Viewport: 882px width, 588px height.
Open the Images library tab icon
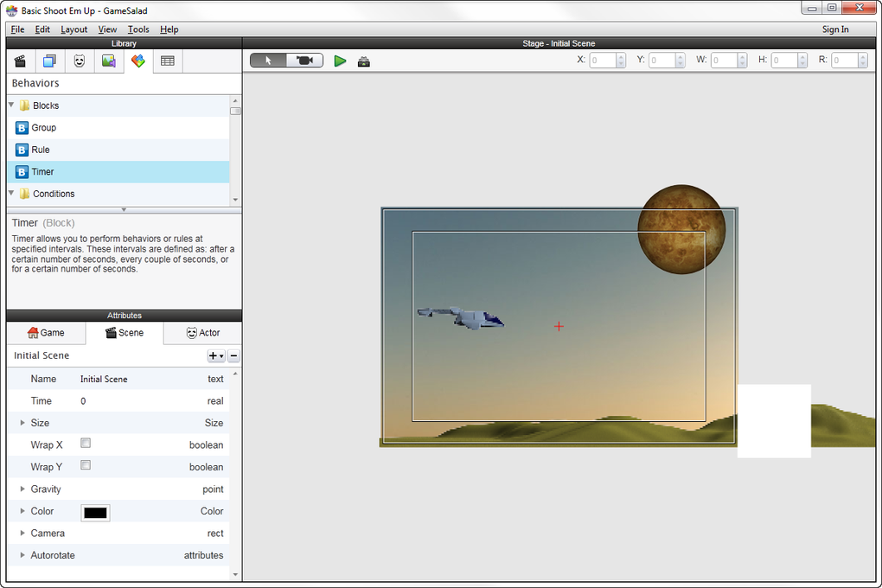109,61
